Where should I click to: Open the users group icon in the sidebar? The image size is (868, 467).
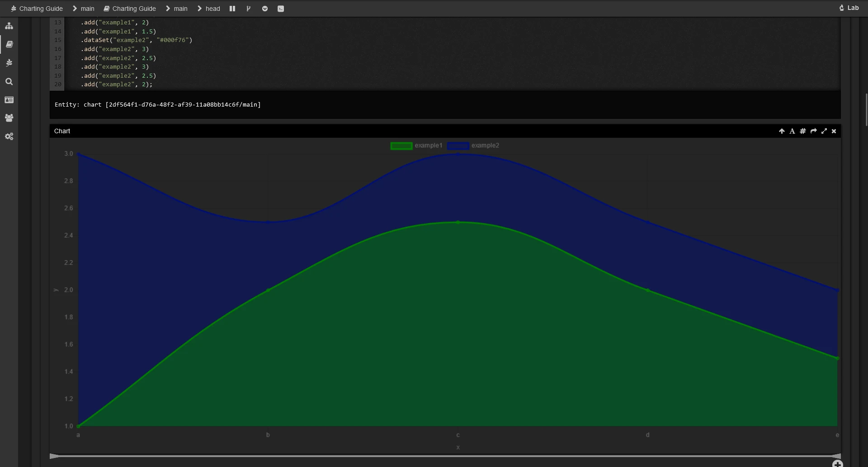pyautogui.click(x=9, y=118)
